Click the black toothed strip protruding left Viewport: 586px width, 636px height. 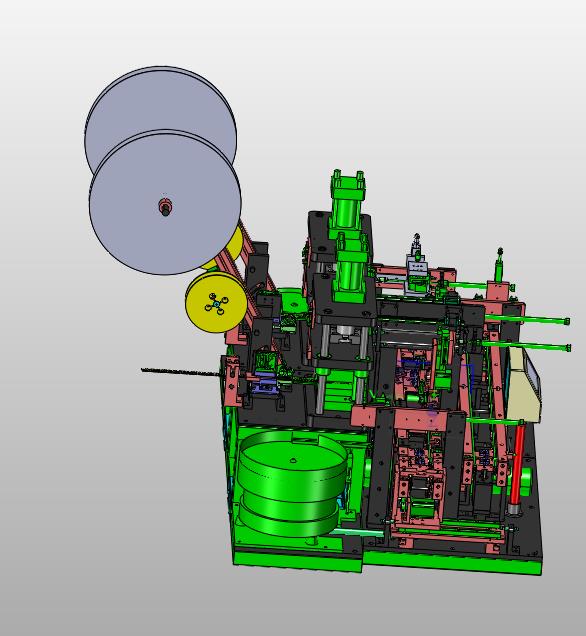(180, 372)
